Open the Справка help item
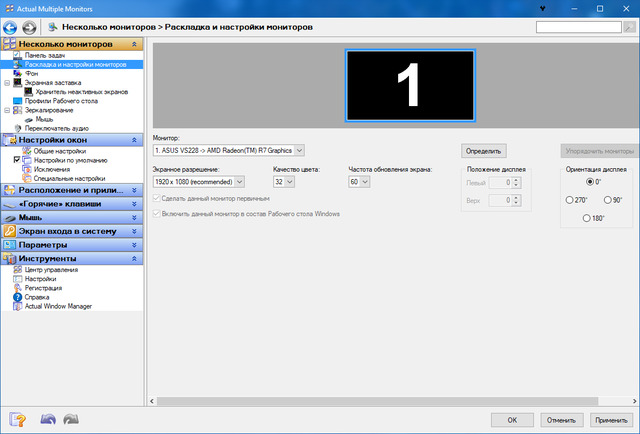The height and width of the screenshot is (434, 640). point(36,297)
